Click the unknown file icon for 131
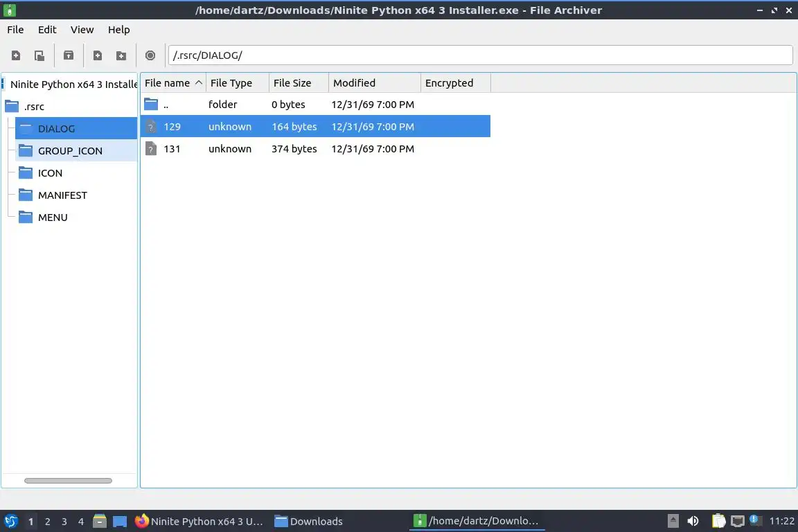Image resolution: width=798 pixels, height=532 pixels. [150, 149]
